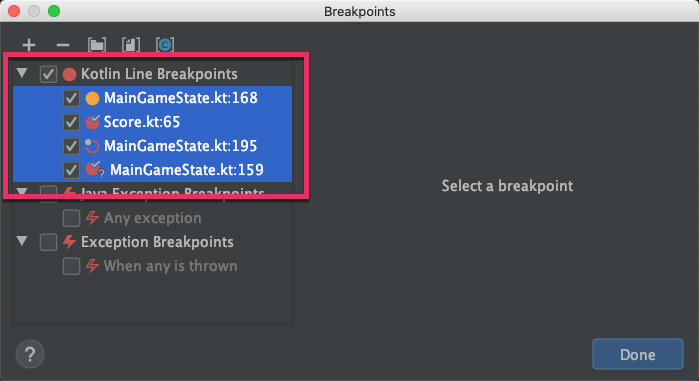Collapse the Kotlin Line Breakpoints group
The image size is (699, 381).
[x=22, y=73]
